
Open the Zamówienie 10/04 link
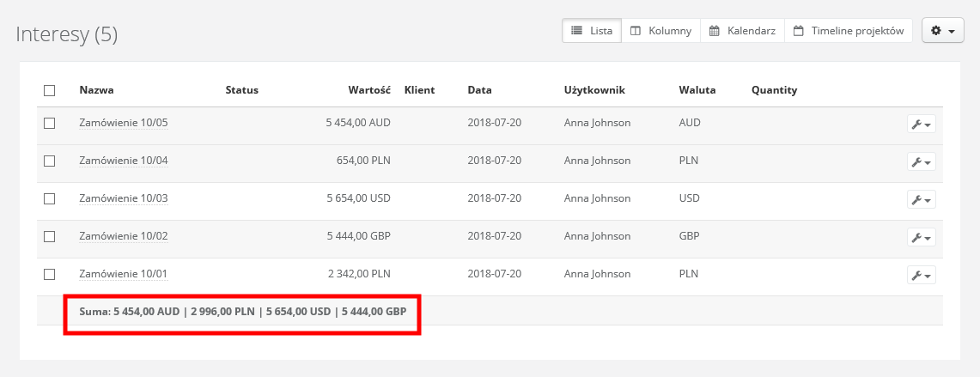(x=123, y=161)
